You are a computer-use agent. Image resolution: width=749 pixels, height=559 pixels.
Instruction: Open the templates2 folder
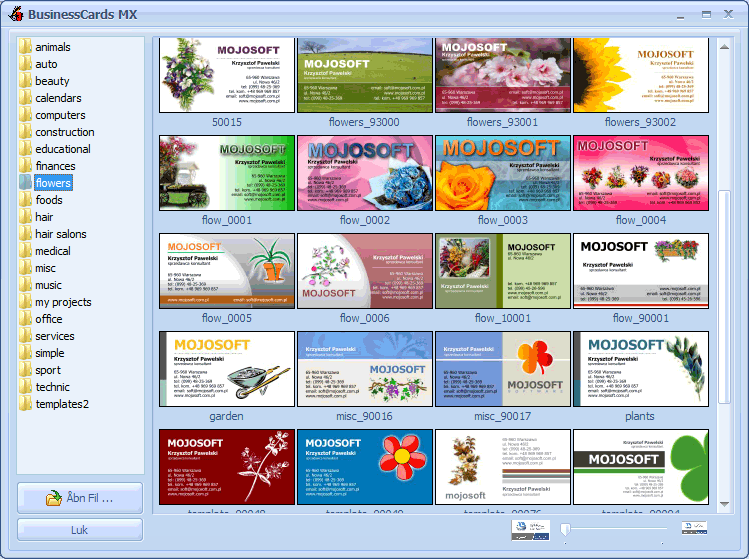click(x=62, y=404)
